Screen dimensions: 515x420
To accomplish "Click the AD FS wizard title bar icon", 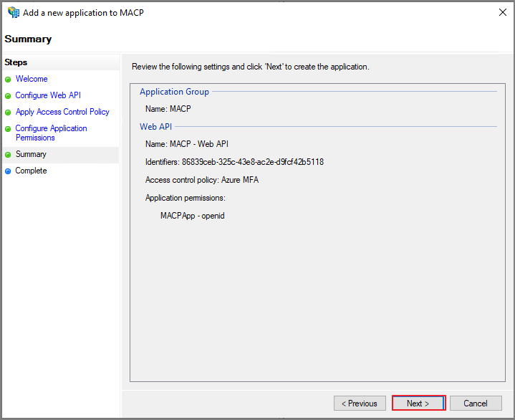I will click(x=14, y=12).
